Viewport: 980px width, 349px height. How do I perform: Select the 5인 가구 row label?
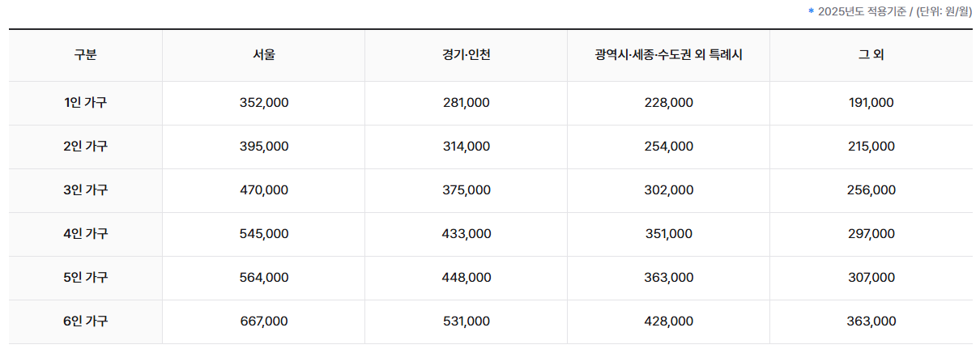point(85,278)
